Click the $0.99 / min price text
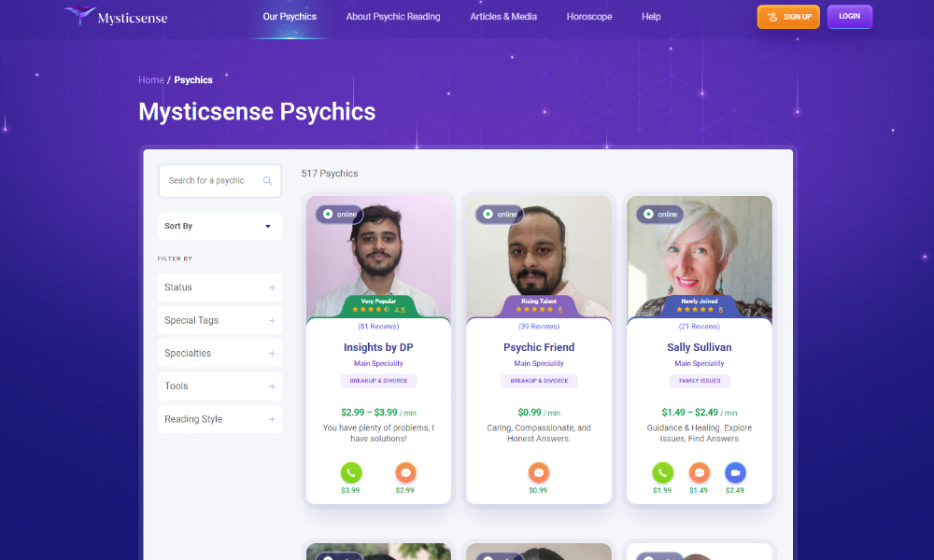The image size is (934, 560). coord(539,413)
